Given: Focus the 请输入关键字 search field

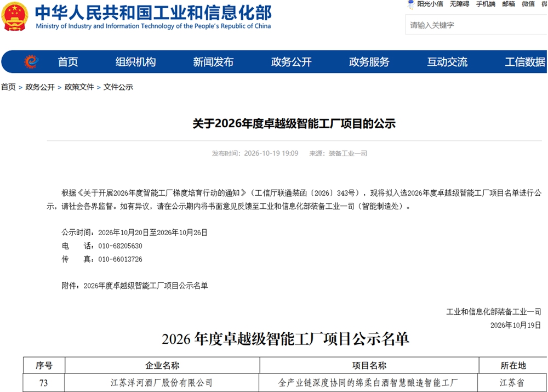Looking at the screenshot, I should [476, 25].
